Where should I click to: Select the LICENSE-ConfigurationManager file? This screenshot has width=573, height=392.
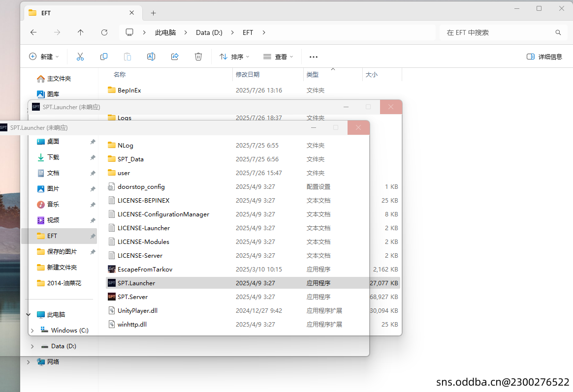pyautogui.click(x=253, y=214)
